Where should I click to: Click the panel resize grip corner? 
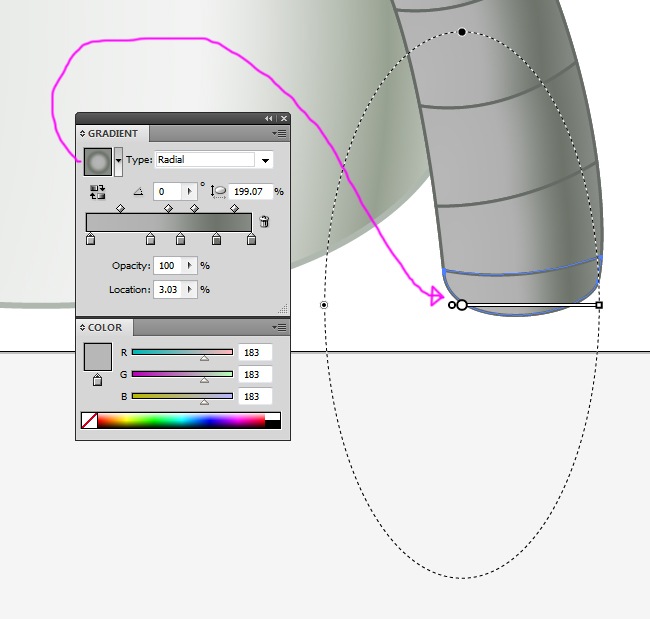(284, 309)
